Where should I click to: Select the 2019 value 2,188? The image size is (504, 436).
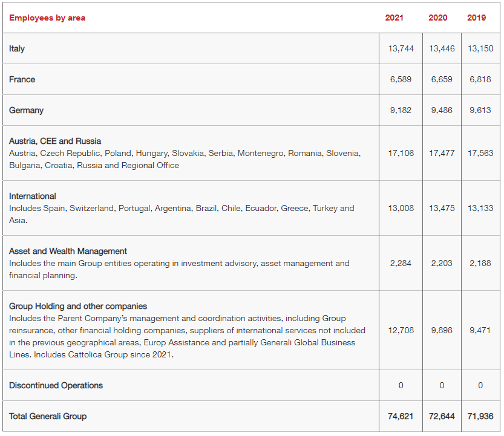click(480, 263)
